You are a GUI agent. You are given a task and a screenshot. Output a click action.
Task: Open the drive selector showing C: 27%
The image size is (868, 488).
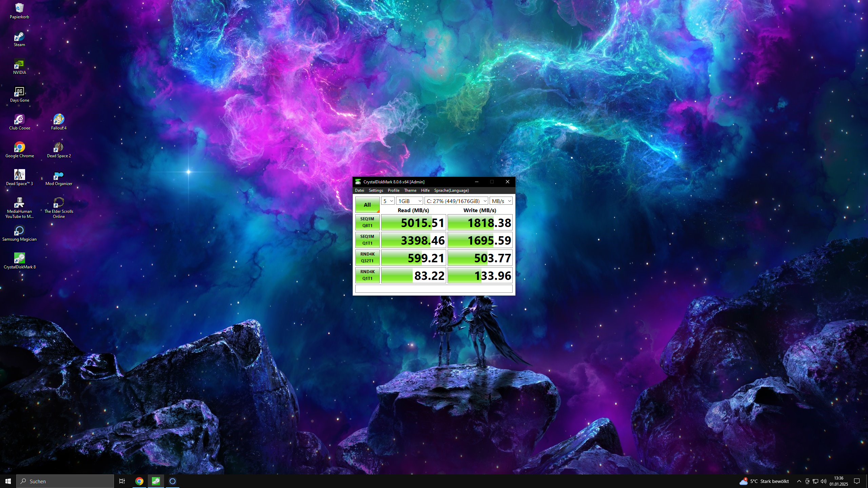(x=456, y=201)
